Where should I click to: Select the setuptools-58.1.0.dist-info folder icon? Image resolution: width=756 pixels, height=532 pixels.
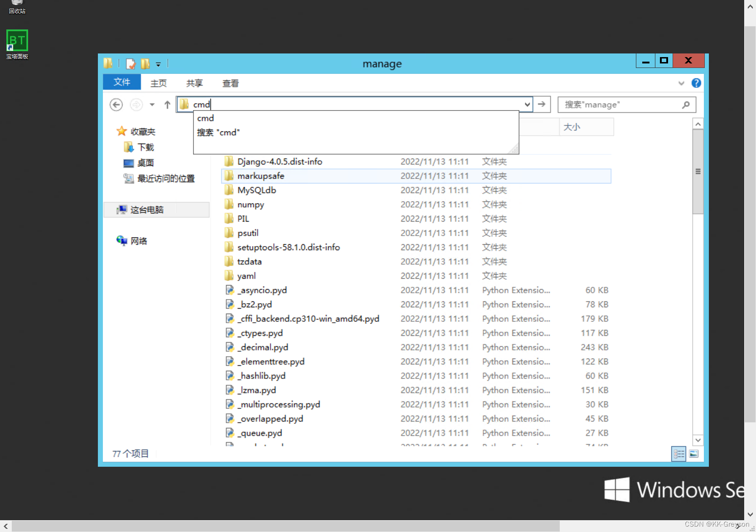(229, 247)
